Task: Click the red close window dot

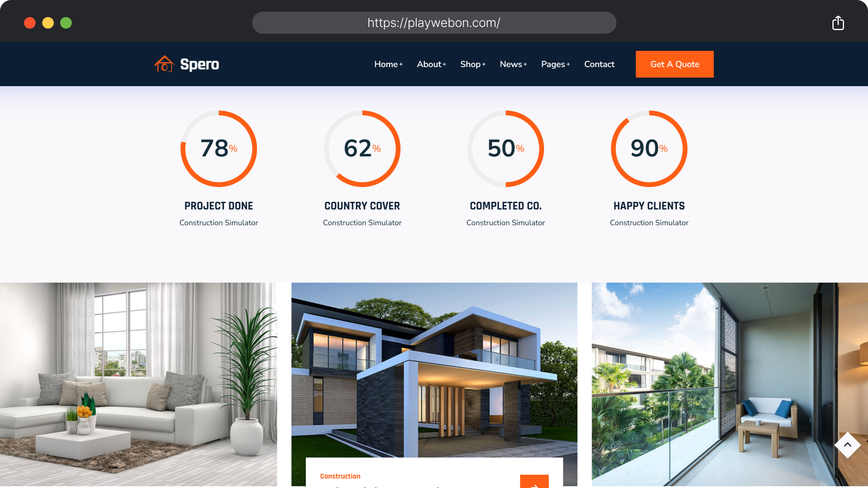Action: click(x=30, y=23)
